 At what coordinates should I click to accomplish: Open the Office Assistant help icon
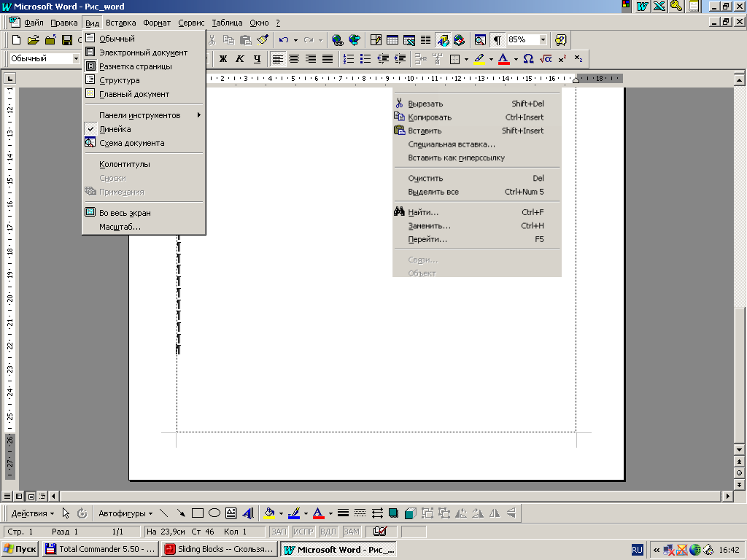tap(561, 40)
